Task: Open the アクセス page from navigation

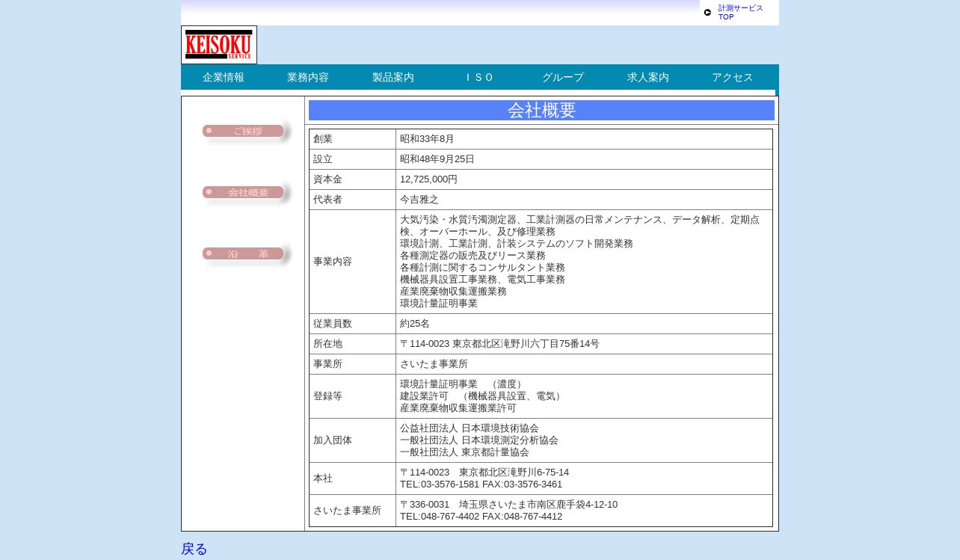Action: pos(733,77)
